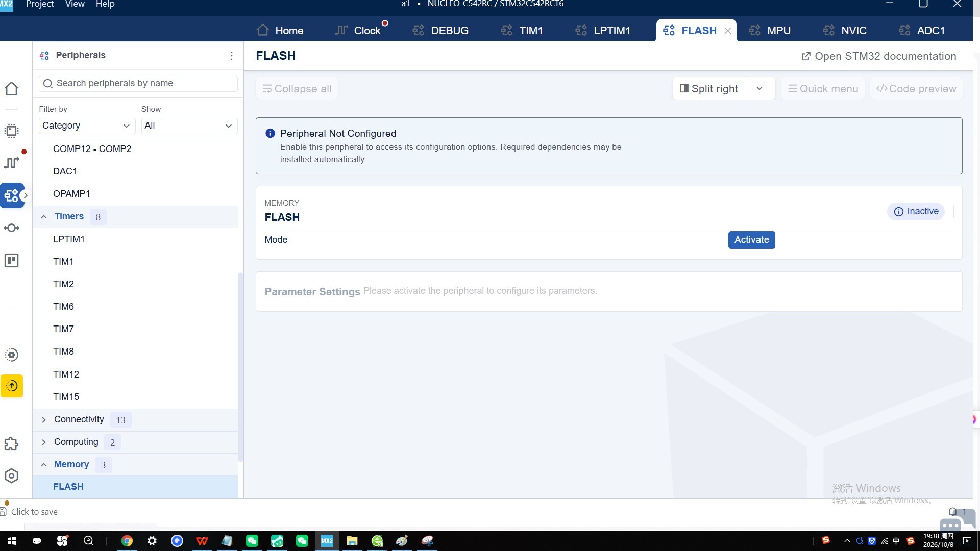
Task: Switch to the Clock tab
Action: [x=359, y=31]
